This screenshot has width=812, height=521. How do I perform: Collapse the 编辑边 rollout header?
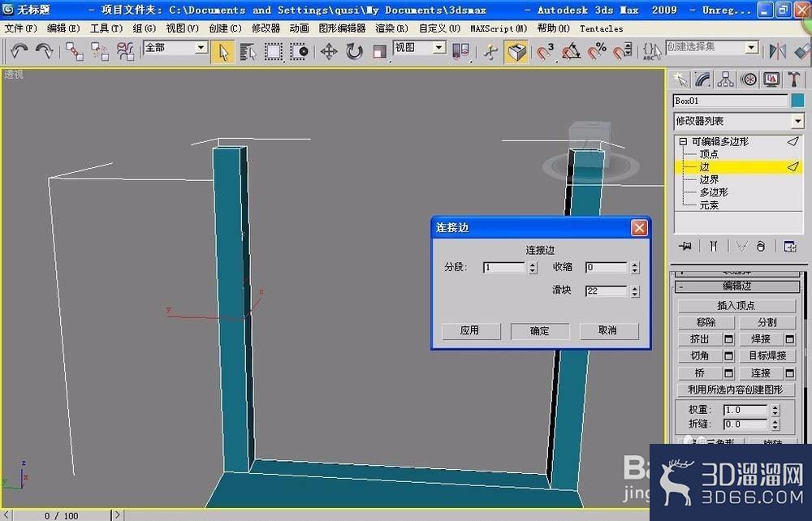pos(737,286)
